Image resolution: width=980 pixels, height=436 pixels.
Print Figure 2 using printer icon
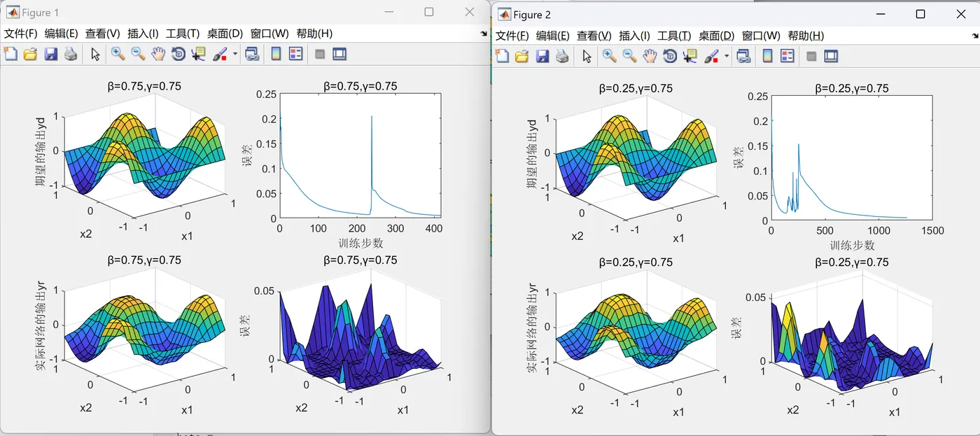click(562, 56)
